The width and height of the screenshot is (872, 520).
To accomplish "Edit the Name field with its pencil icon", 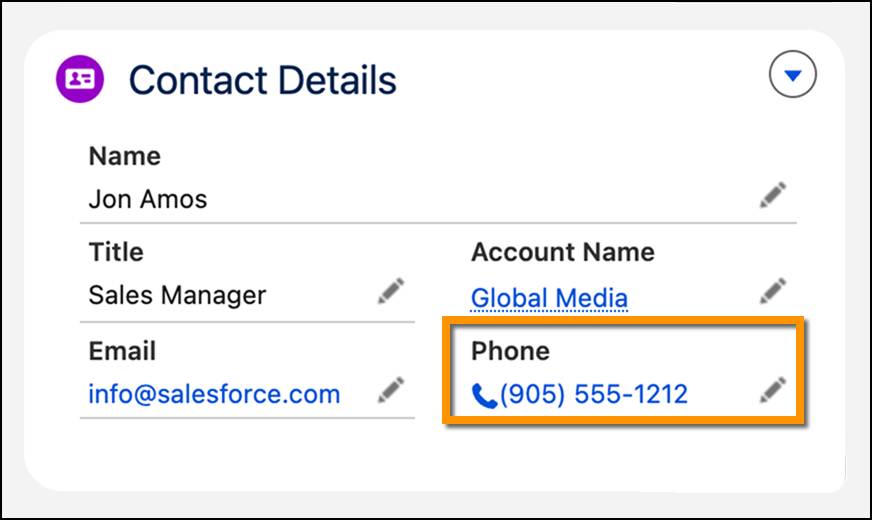I will [773, 195].
